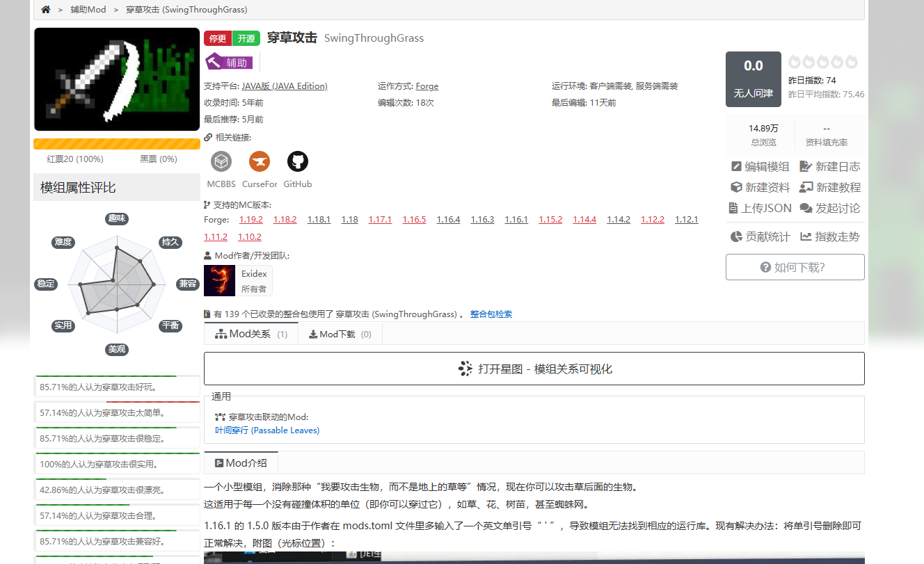Switch to the Mod下载 tab
This screenshot has width=924, height=564.
(340, 334)
